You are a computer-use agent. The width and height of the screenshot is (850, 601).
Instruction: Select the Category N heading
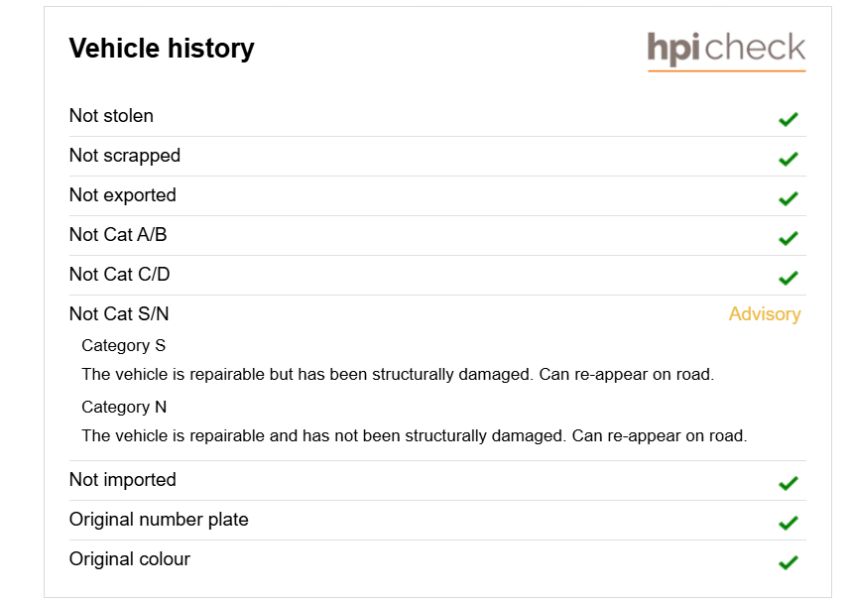tap(124, 406)
